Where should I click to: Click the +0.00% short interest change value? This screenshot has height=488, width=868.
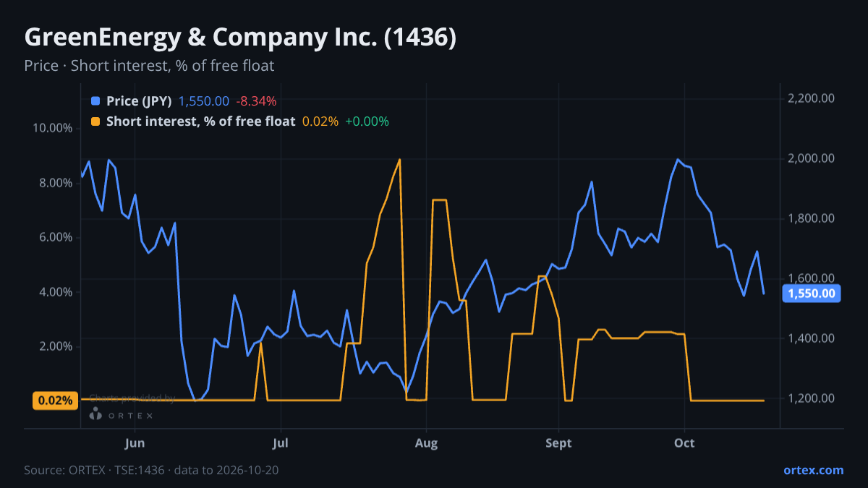point(367,121)
